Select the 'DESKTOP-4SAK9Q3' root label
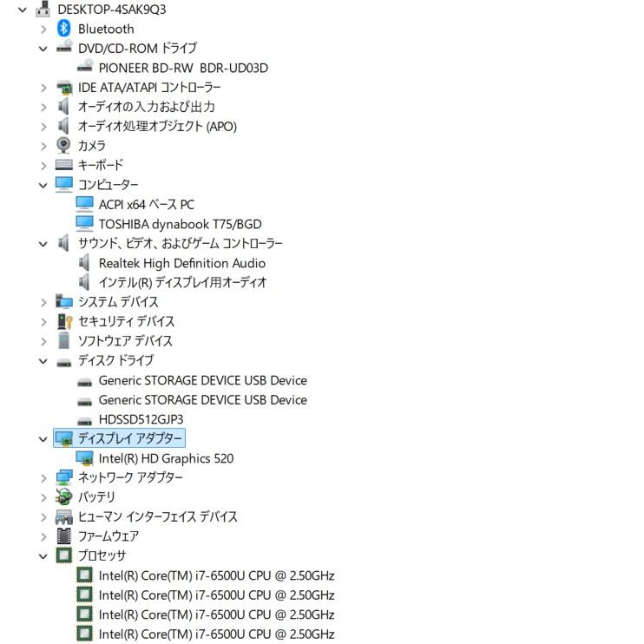The image size is (644, 644). tap(112, 9)
